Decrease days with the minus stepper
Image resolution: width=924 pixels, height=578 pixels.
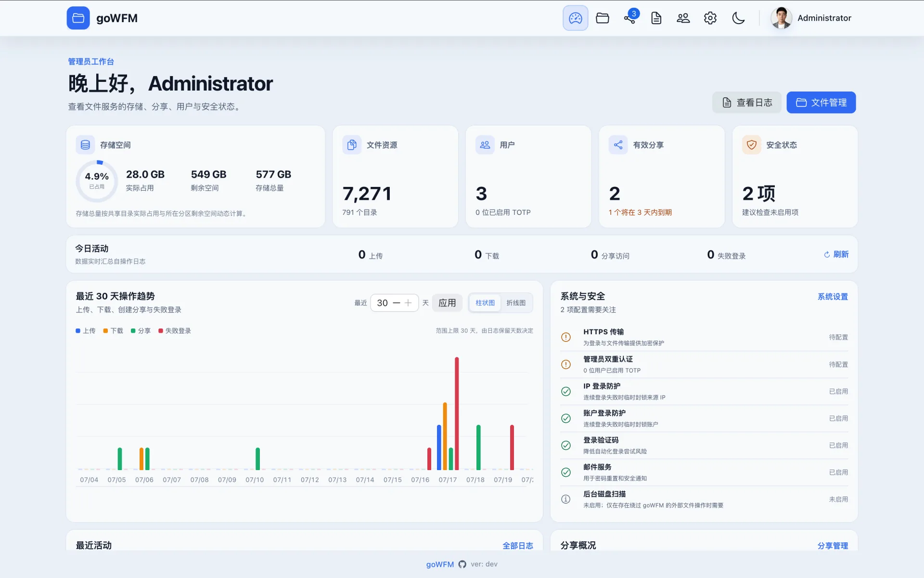click(x=397, y=303)
